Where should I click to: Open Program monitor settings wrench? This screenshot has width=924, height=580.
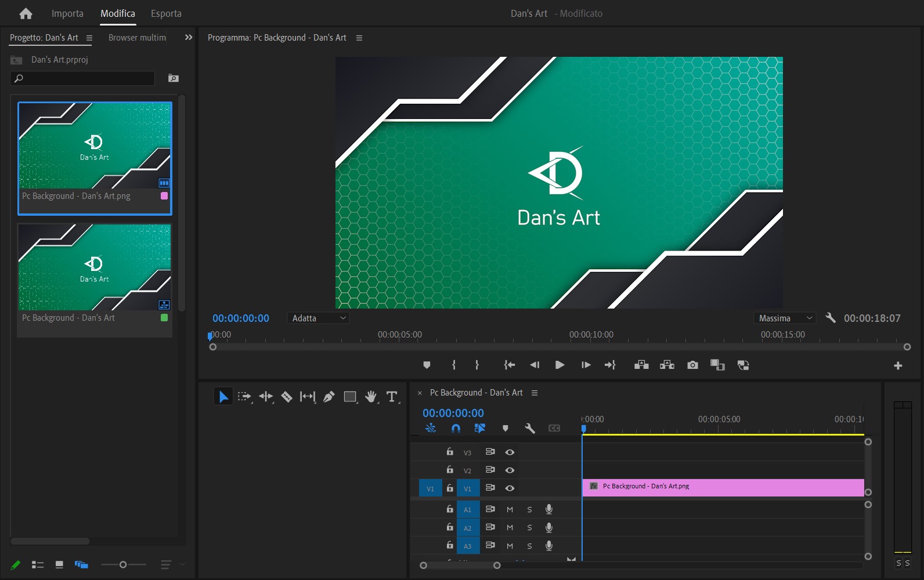[x=831, y=318]
